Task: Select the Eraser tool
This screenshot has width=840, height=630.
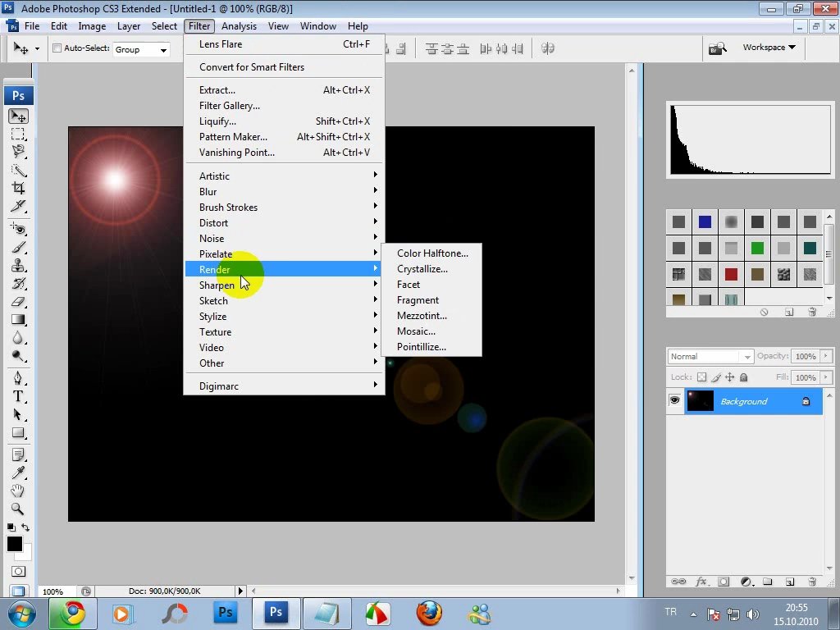Action: (x=18, y=302)
